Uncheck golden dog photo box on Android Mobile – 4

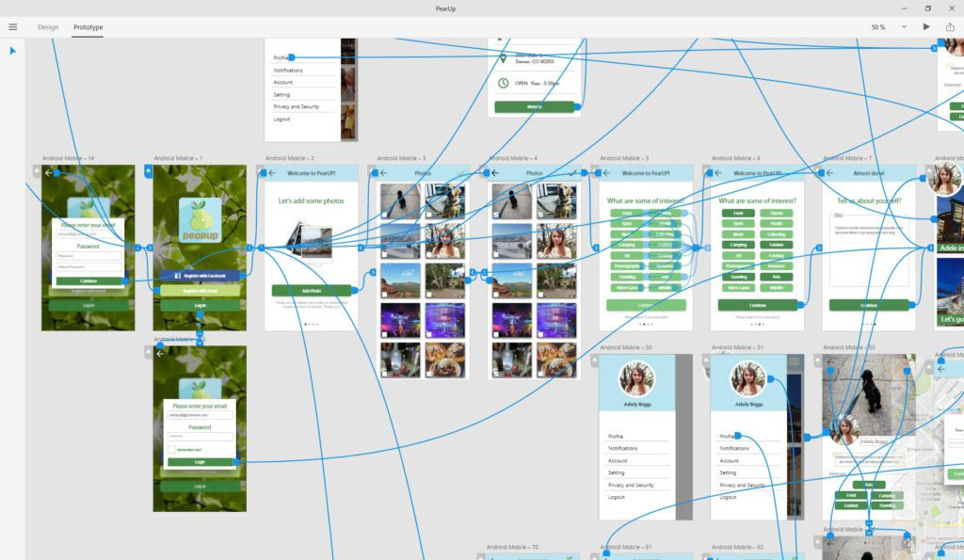click(541, 216)
